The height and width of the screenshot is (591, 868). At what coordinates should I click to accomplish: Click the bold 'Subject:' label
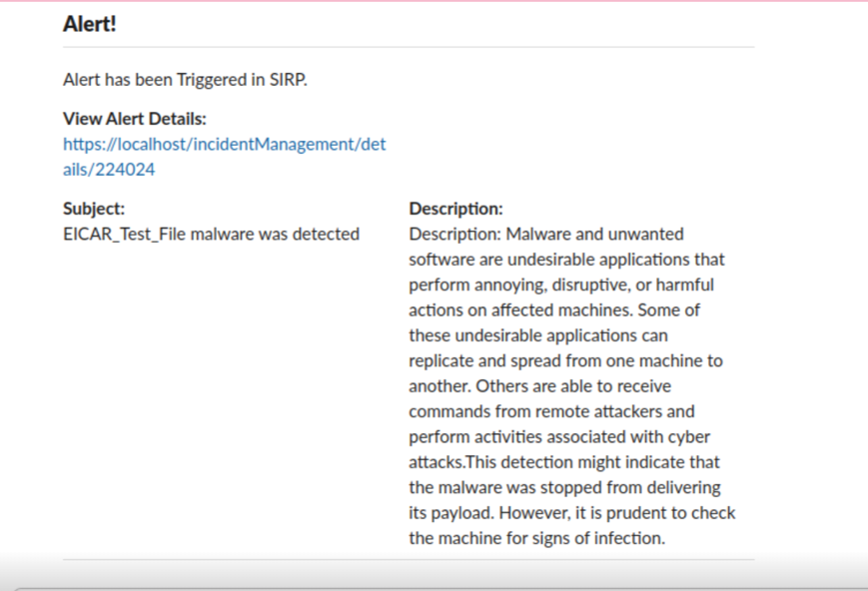tap(94, 209)
